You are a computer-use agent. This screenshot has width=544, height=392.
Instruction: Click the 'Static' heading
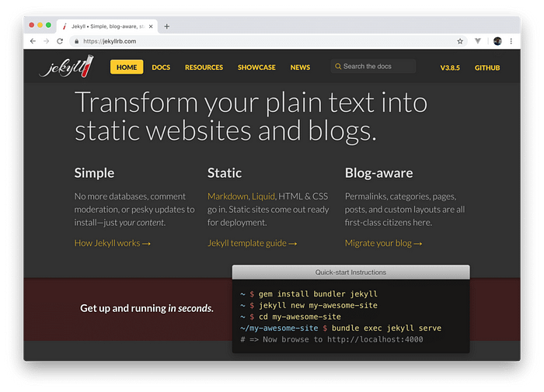pos(225,173)
